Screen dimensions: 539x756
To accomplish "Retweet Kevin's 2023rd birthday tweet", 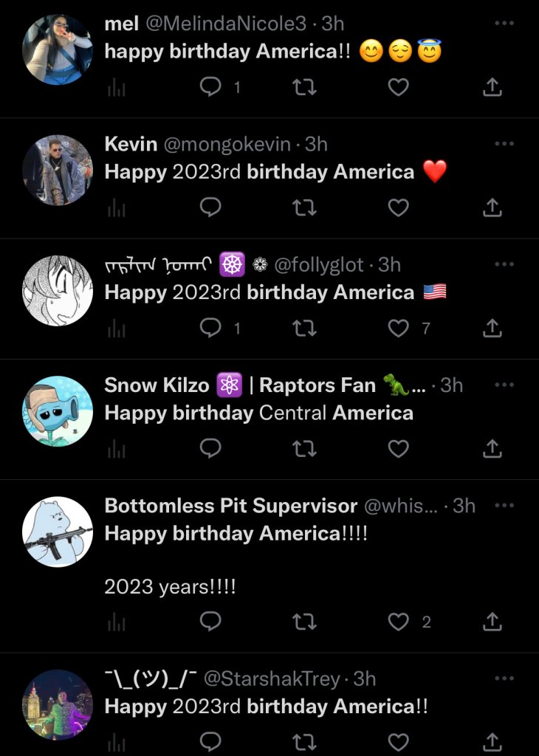I will coord(304,208).
